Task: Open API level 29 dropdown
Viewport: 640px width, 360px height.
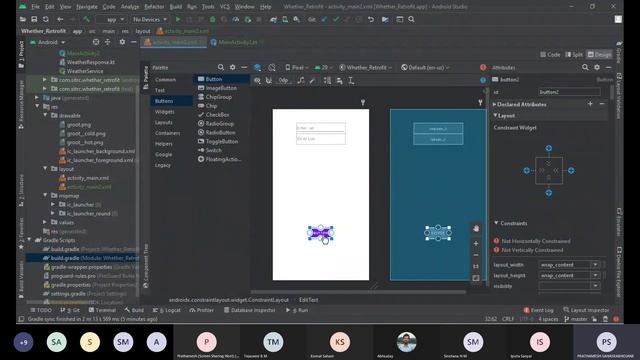Action: [324, 67]
